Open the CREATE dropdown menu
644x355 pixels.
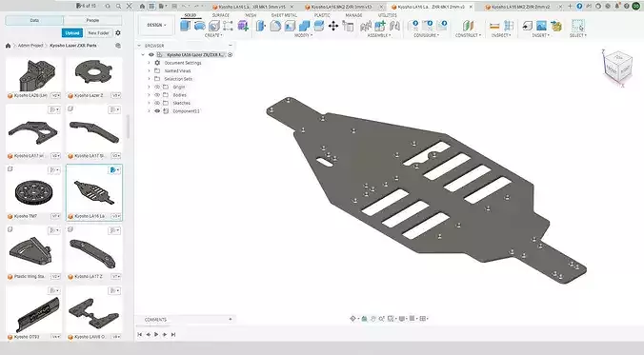coord(213,36)
